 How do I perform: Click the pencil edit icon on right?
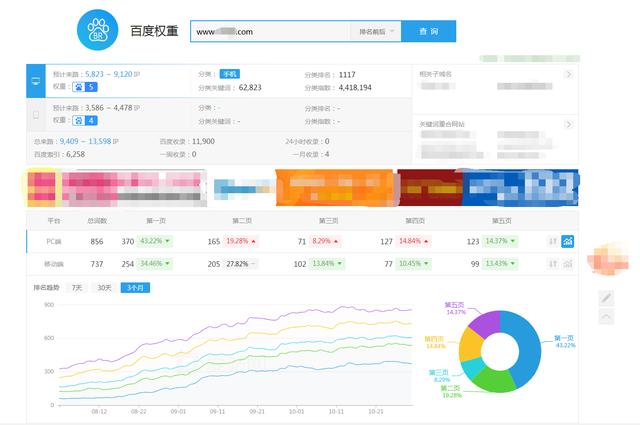606,298
